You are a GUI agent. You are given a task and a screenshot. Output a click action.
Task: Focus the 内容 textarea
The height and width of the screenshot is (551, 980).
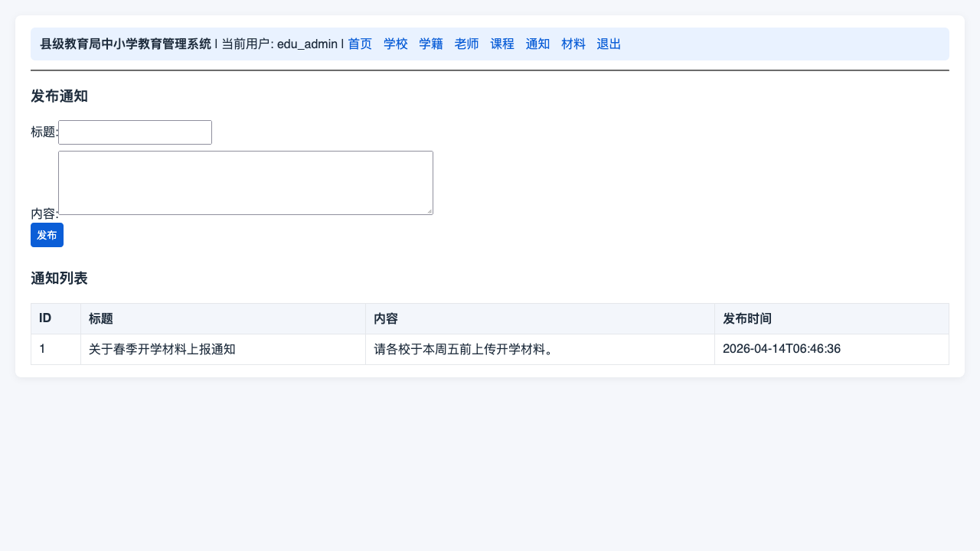click(x=246, y=183)
